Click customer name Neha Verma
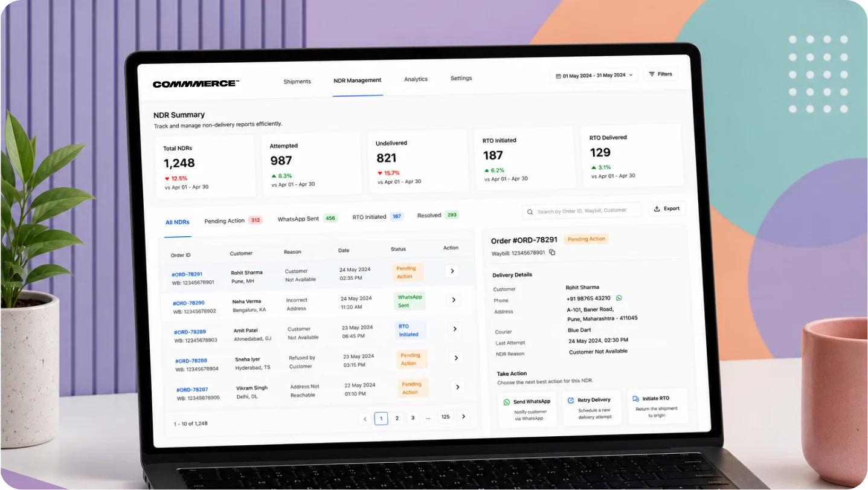 point(246,301)
